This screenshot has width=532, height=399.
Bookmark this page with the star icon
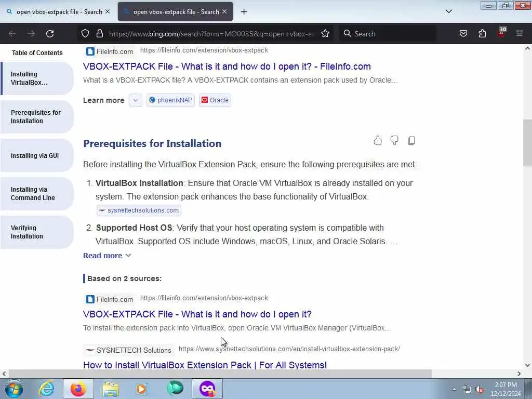tap(325, 33)
